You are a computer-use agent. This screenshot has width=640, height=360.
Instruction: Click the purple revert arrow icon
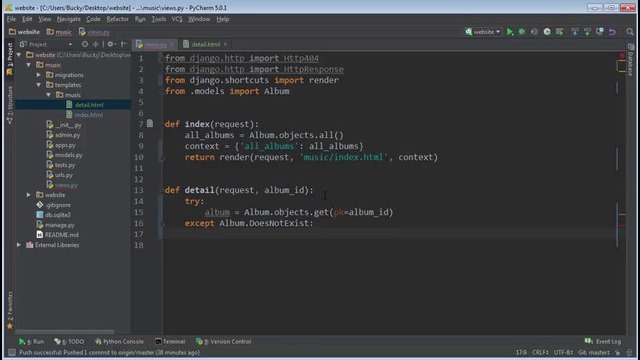[612, 32]
